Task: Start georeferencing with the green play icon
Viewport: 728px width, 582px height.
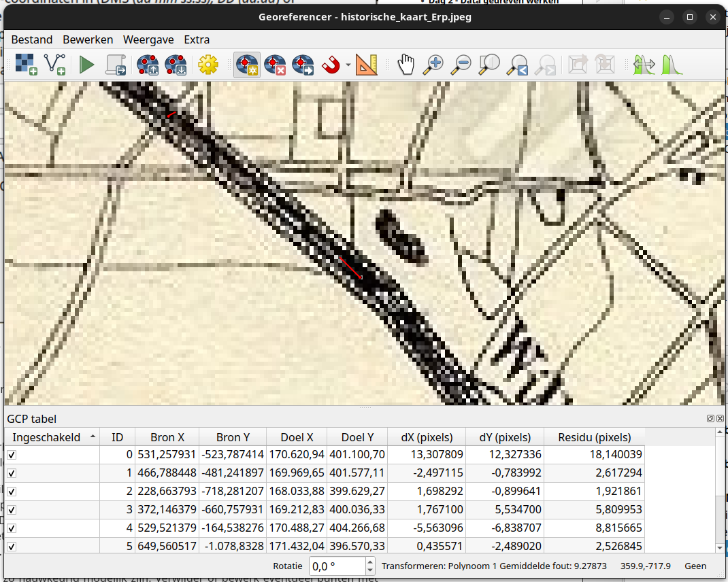Action: coord(86,65)
